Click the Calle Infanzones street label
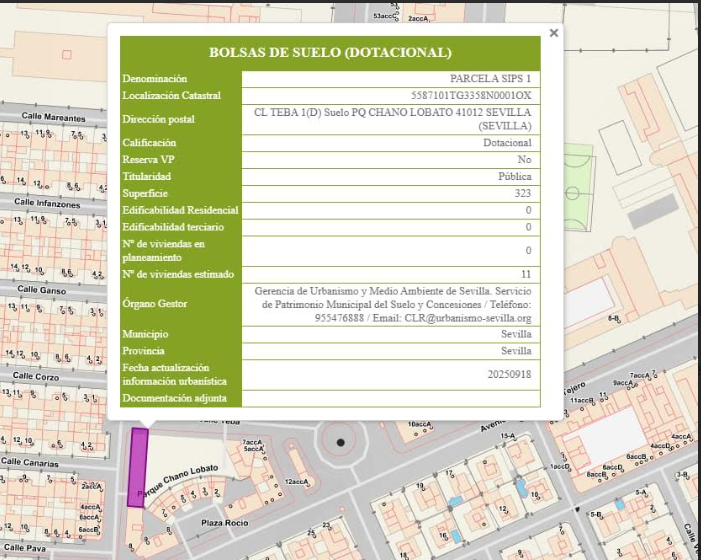The width and height of the screenshot is (701, 560). click(x=47, y=203)
